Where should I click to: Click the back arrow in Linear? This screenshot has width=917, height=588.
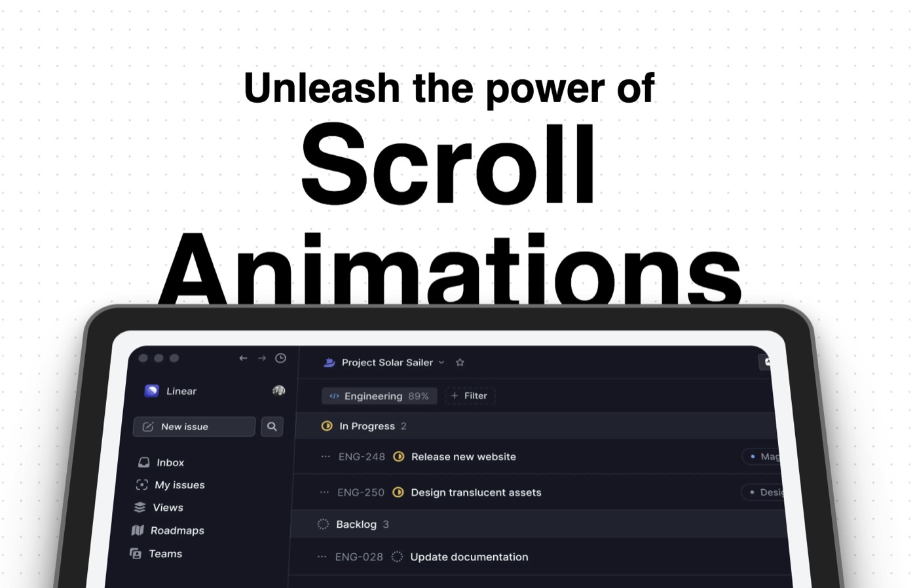click(x=243, y=358)
